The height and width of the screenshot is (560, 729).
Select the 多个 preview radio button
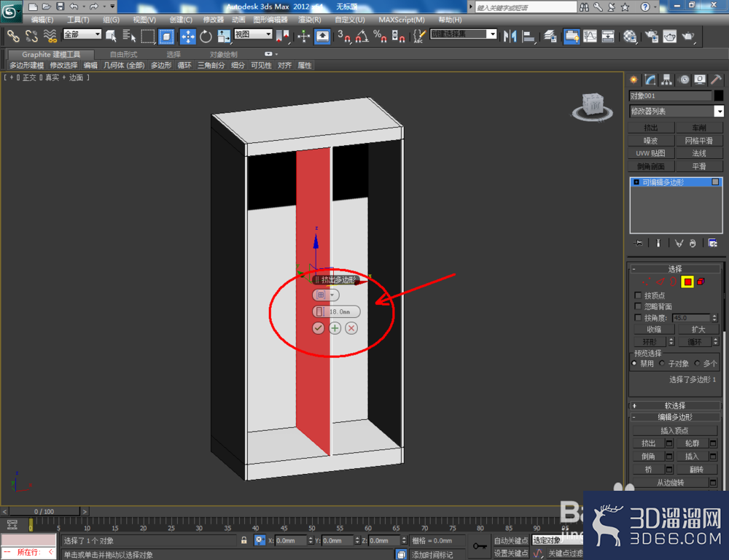click(x=697, y=363)
